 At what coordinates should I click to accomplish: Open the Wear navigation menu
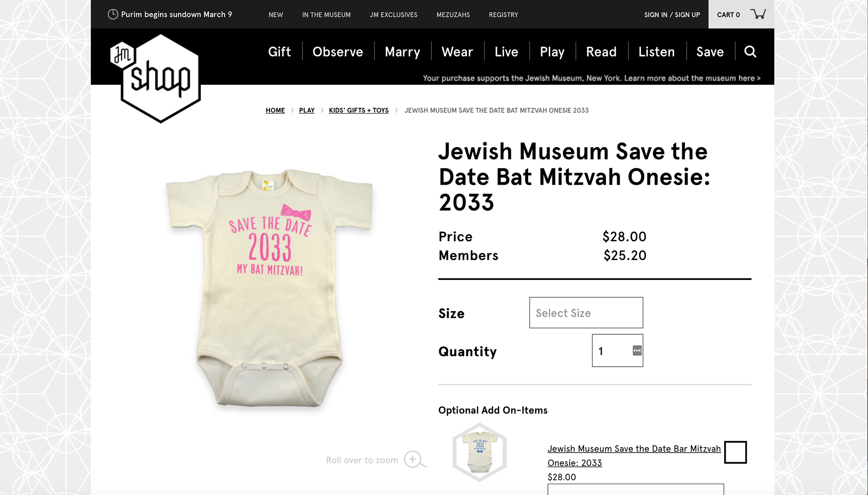tap(457, 52)
